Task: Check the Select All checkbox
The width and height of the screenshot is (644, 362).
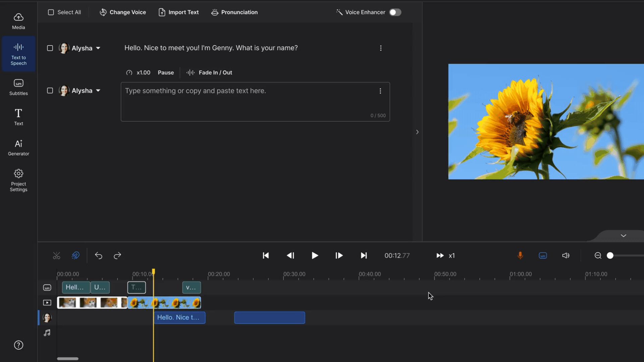Action: (x=51, y=12)
